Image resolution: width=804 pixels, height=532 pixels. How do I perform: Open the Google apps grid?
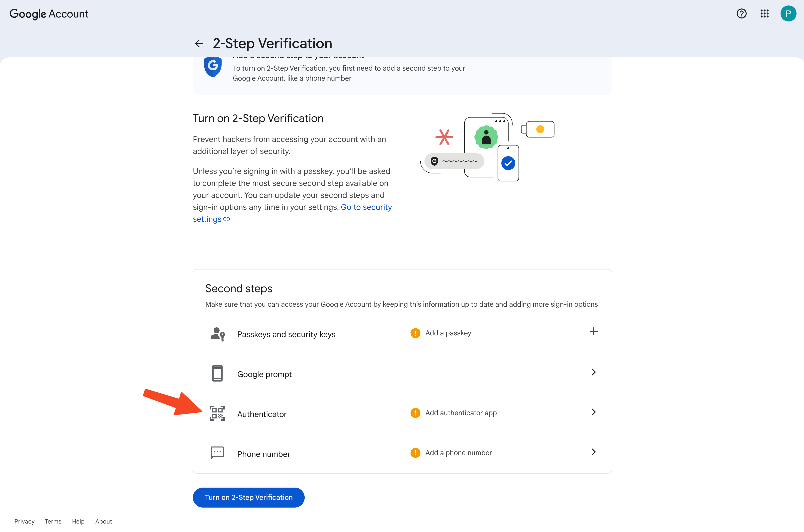pos(764,13)
